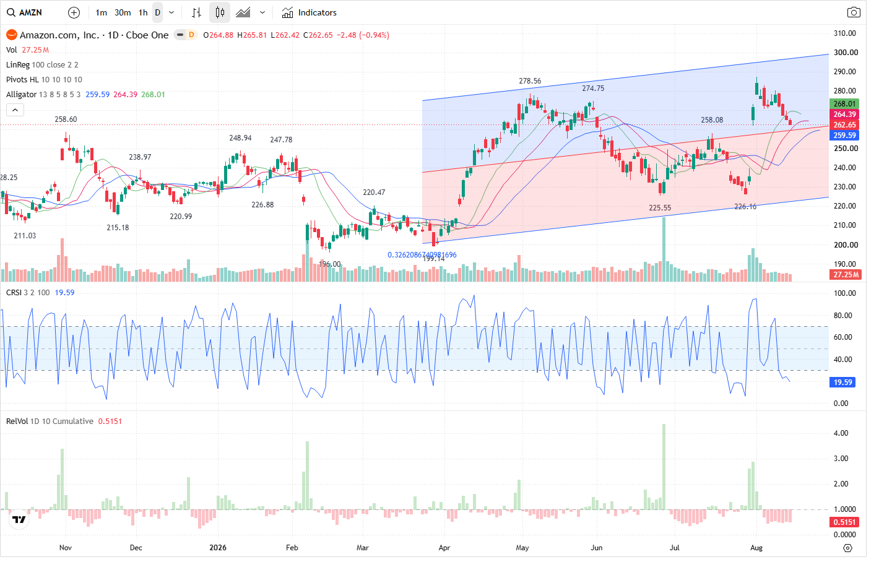Select the 1m interval
This screenshot has width=879, height=588.
(x=102, y=12)
